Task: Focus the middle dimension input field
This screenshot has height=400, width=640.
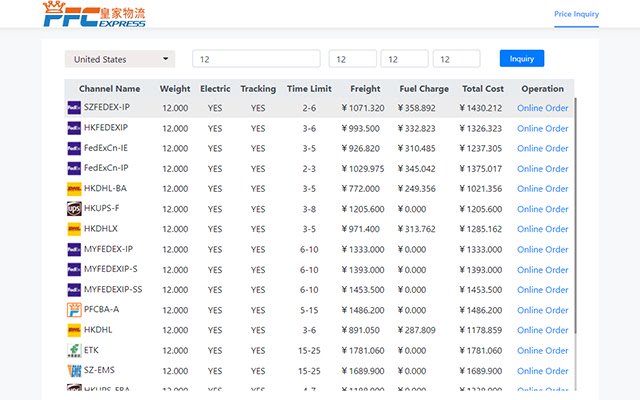Action: click(x=404, y=59)
